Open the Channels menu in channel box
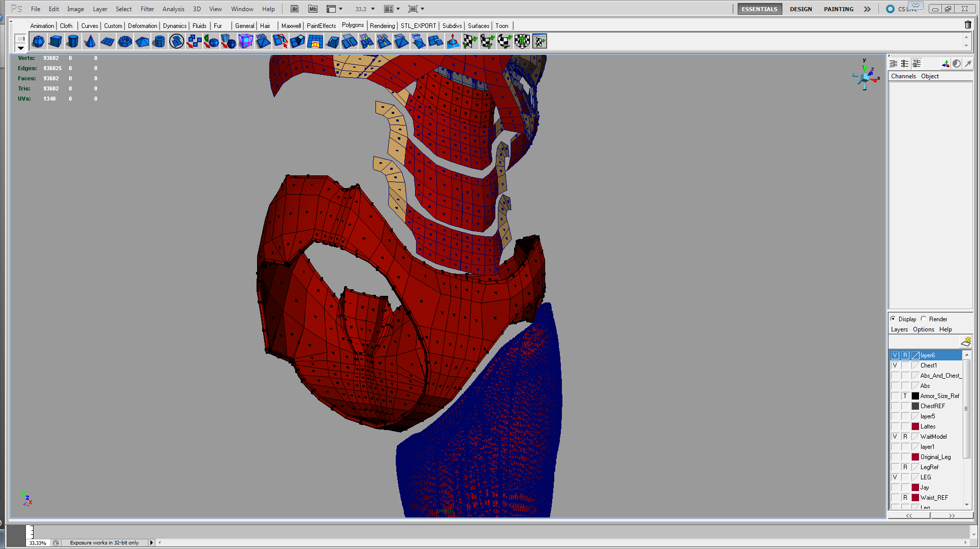The width and height of the screenshot is (980, 549). click(x=903, y=76)
